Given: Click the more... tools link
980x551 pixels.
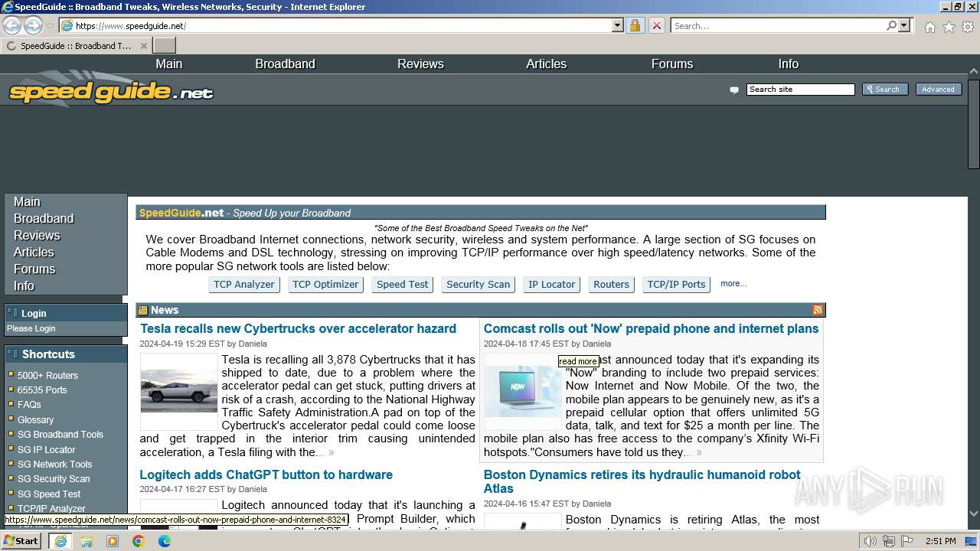Looking at the screenshot, I should [733, 283].
